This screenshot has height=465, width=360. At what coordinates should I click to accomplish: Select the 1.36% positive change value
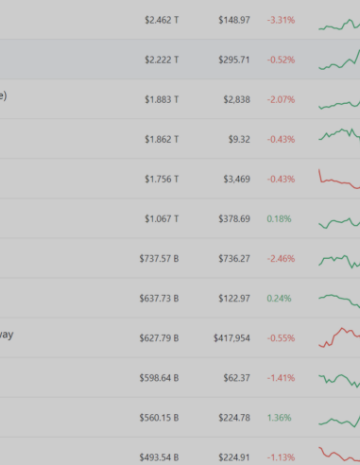point(279,418)
